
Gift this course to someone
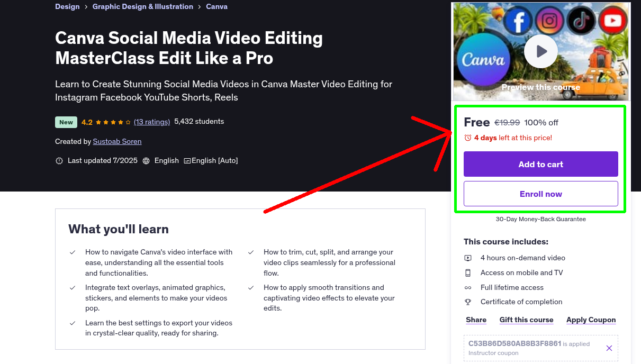[526, 320]
